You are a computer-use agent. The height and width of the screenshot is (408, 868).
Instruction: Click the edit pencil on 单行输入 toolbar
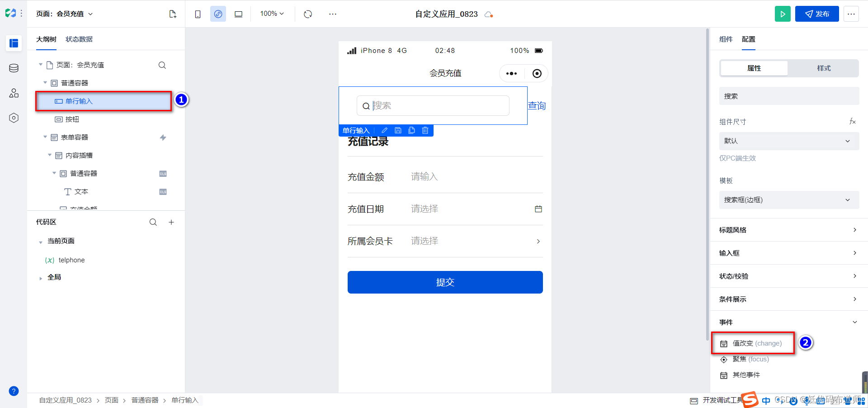(385, 130)
